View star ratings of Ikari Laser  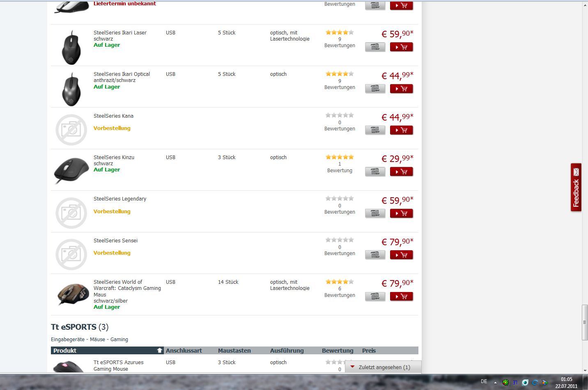pos(340,32)
